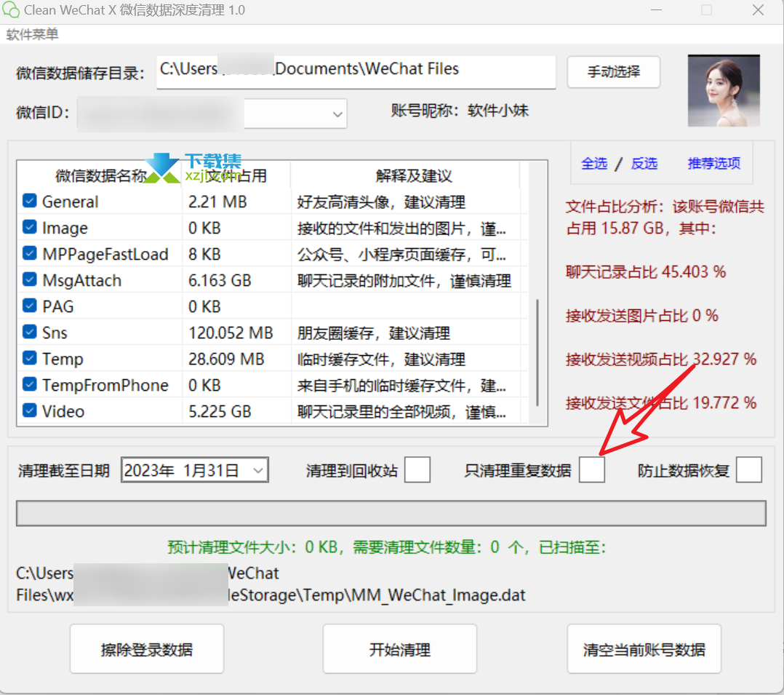
Task: Click 推荐选项 recommended options link
Action: tap(713, 164)
